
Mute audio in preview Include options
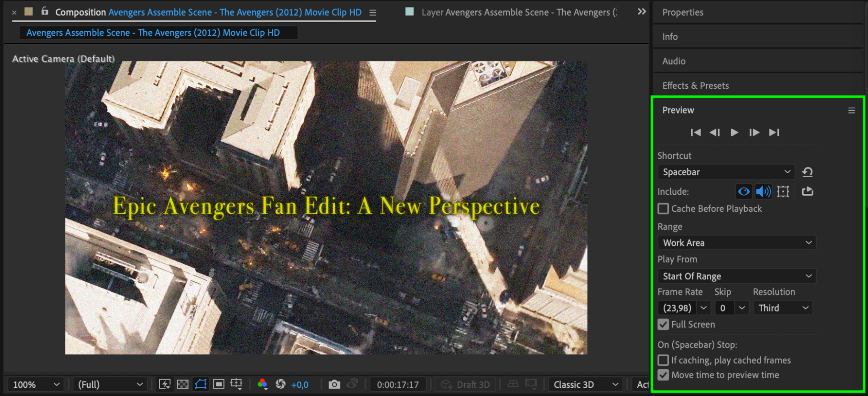763,191
